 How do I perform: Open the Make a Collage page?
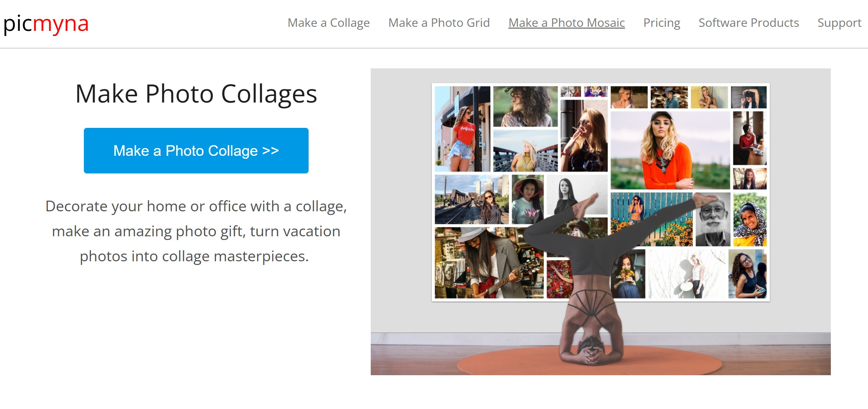[328, 23]
